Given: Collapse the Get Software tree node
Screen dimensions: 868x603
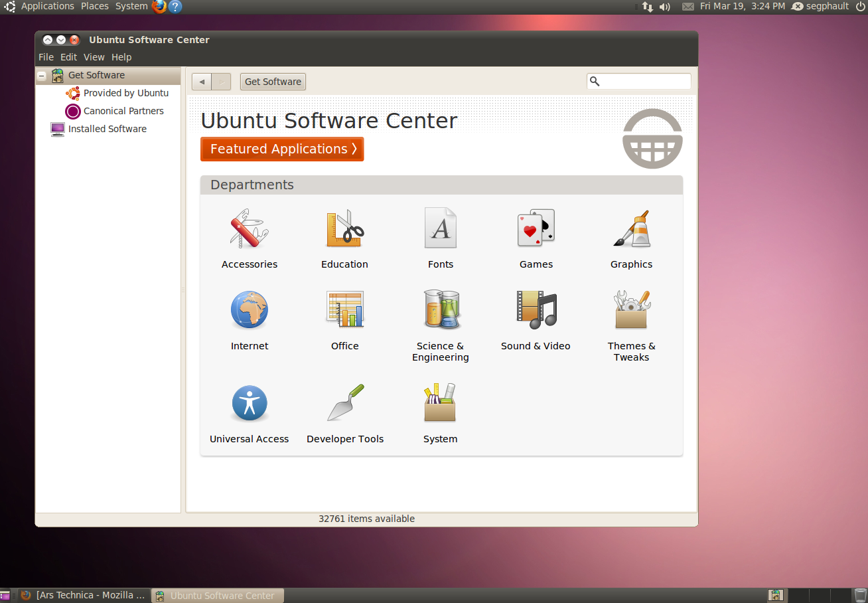Looking at the screenshot, I should tap(42, 76).
